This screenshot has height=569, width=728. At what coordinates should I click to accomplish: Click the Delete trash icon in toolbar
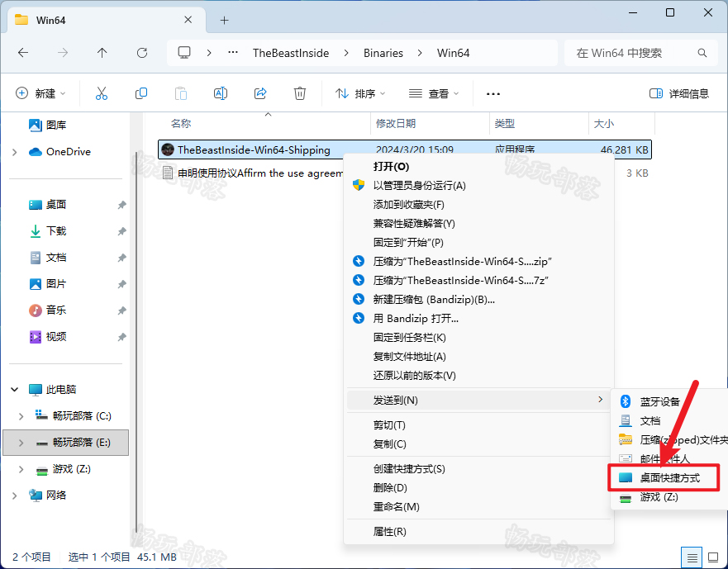pos(300,94)
